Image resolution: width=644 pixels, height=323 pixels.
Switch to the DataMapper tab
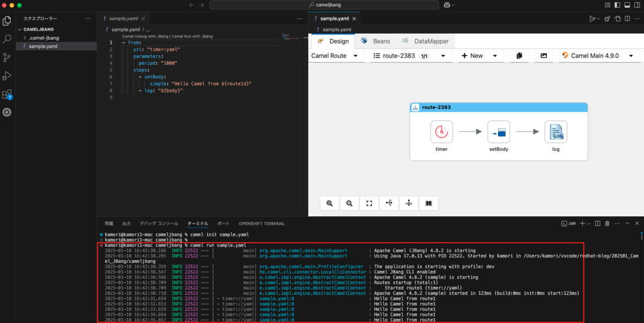click(426, 41)
